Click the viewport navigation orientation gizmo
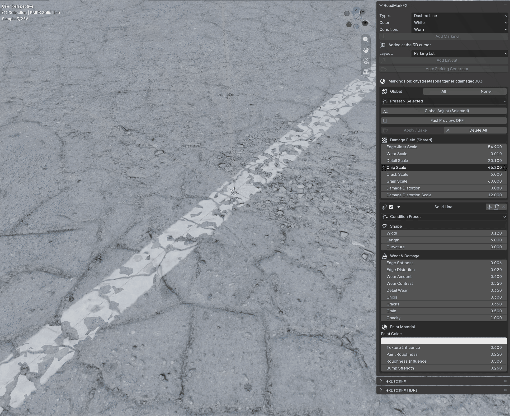This screenshot has width=510, height=416. [x=356, y=17]
